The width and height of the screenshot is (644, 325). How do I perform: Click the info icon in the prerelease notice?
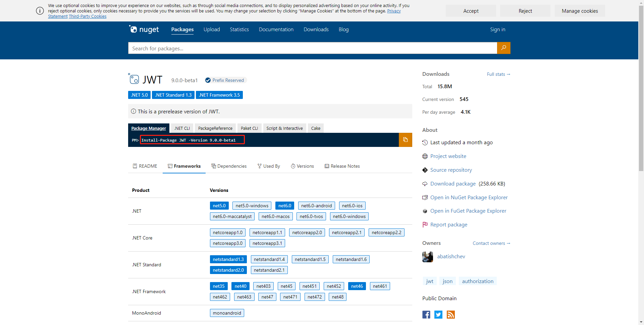tap(133, 111)
